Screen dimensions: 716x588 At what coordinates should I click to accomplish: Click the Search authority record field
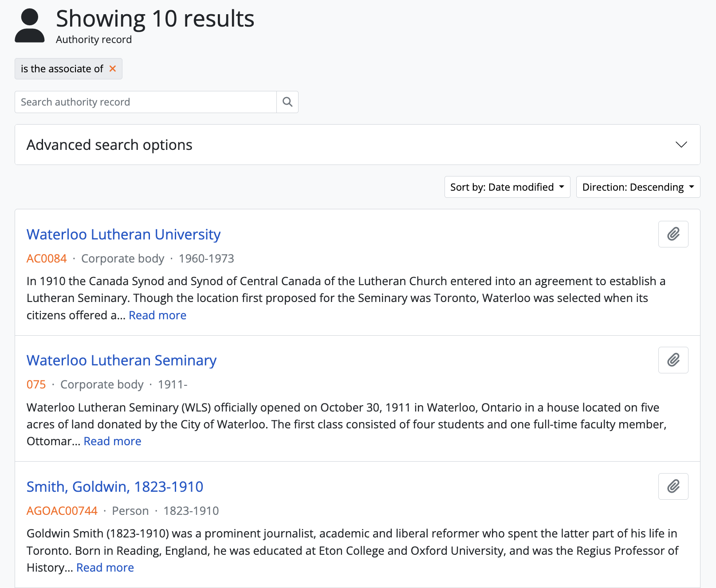click(146, 102)
